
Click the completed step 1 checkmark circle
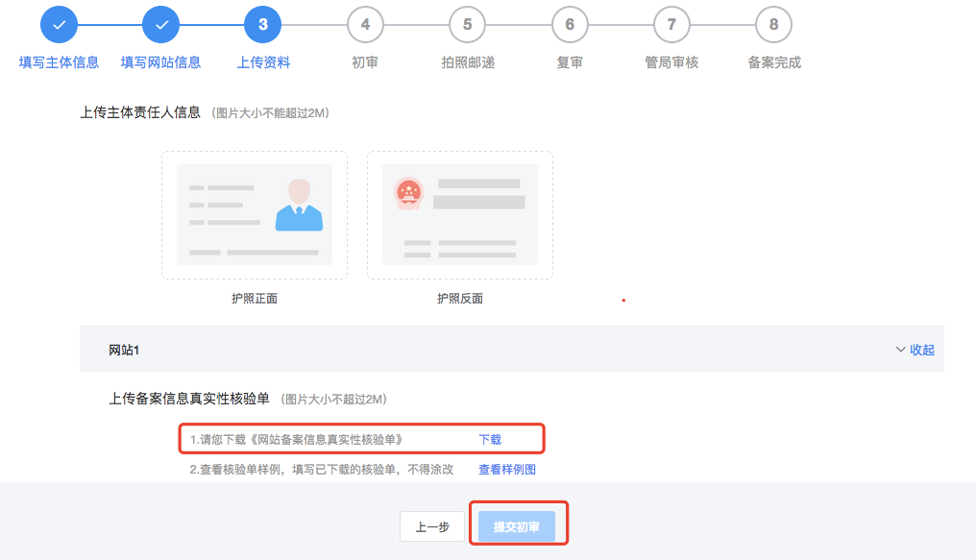[59, 24]
